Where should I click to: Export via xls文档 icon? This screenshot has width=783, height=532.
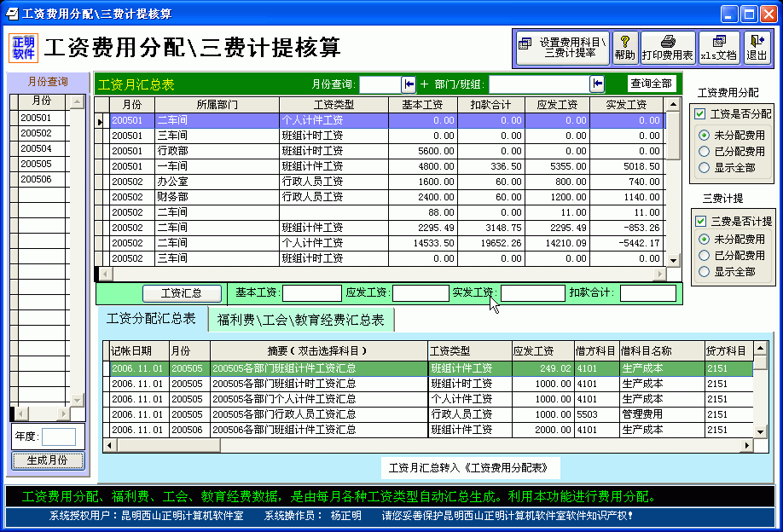[x=718, y=48]
